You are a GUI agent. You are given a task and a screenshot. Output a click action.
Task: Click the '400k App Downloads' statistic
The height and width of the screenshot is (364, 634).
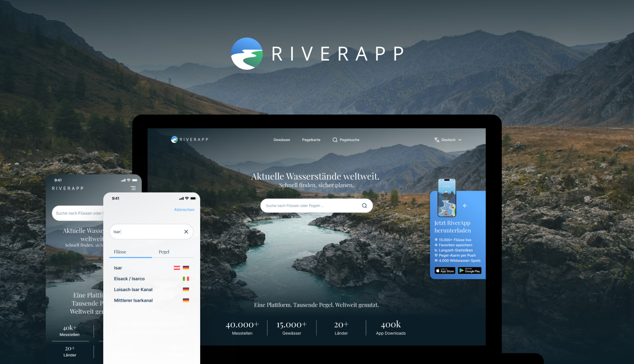click(391, 328)
